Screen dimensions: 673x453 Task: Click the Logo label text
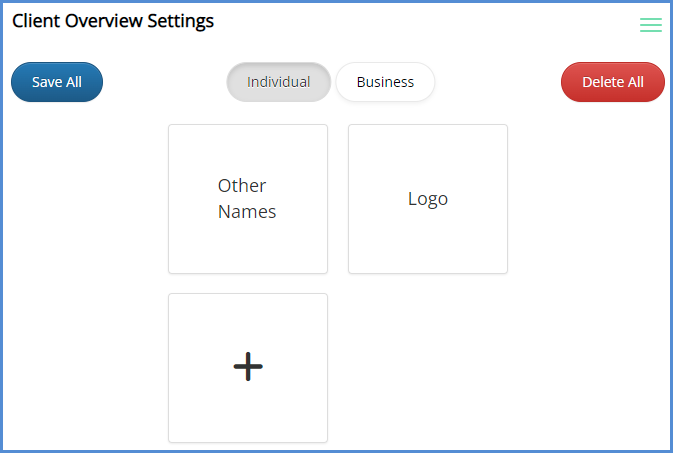coord(428,199)
